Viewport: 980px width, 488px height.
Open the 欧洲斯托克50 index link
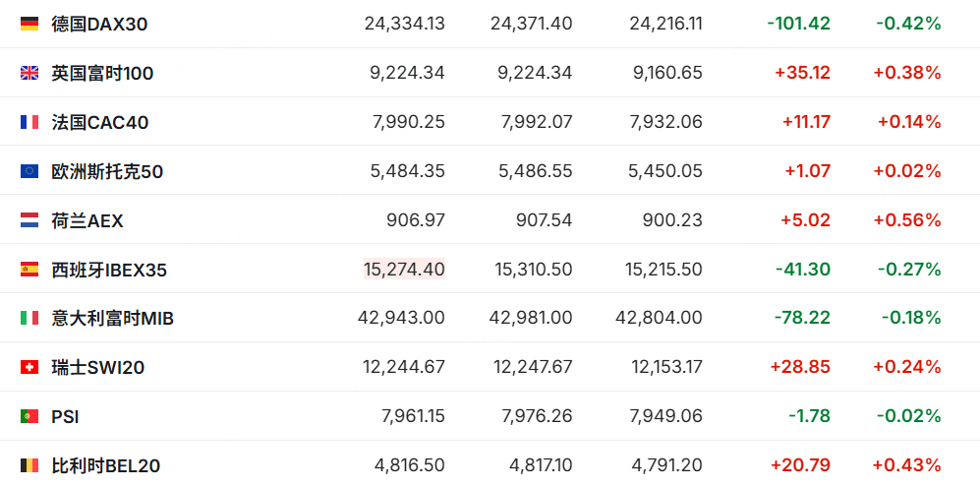point(107,171)
